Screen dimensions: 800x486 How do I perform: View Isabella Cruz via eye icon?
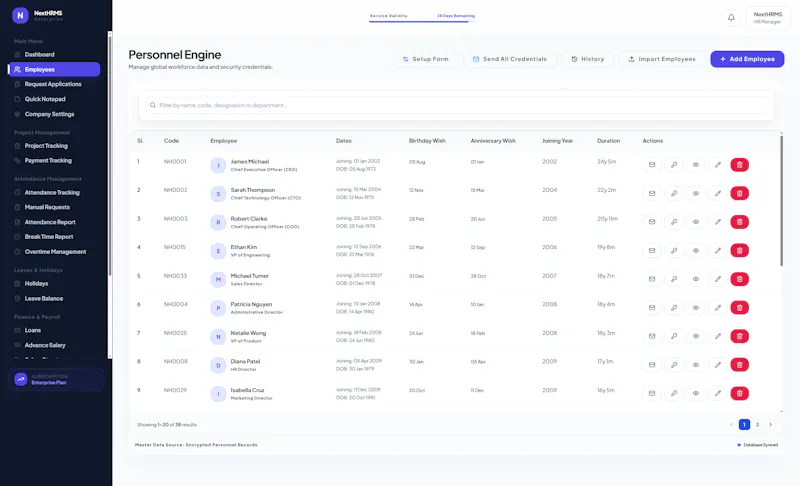pos(696,393)
